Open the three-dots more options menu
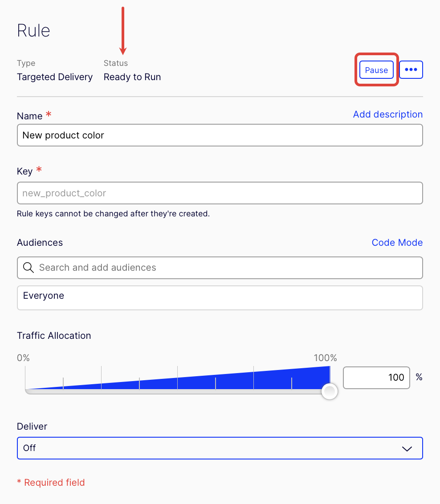The image size is (440, 504). [x=411, y=69]
